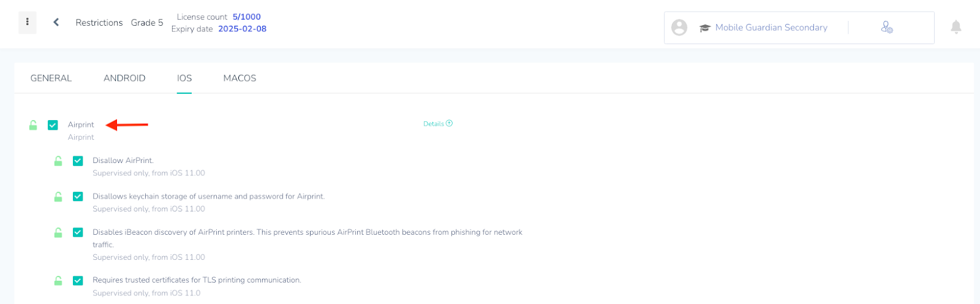
Task: Click the iBeacon discovery restriction label
Action: coord(307,238)
